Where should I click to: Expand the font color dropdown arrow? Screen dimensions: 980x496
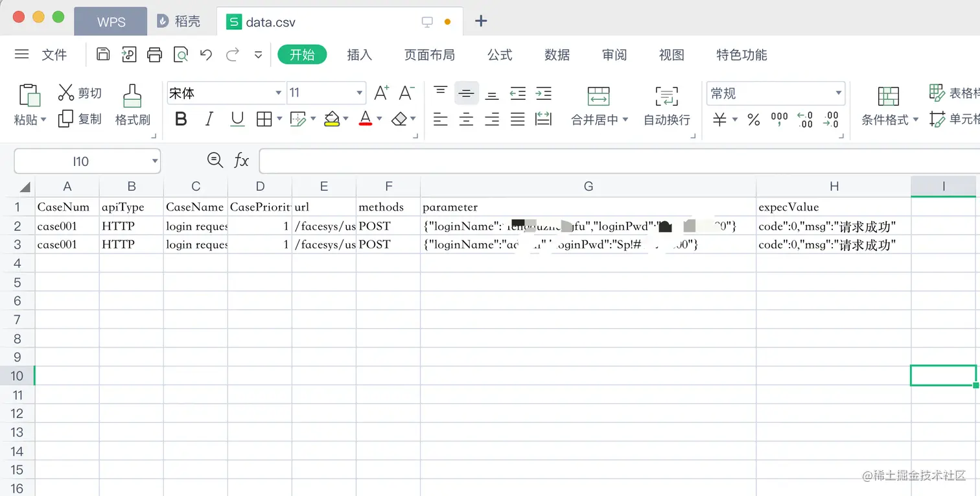[379, 119]
